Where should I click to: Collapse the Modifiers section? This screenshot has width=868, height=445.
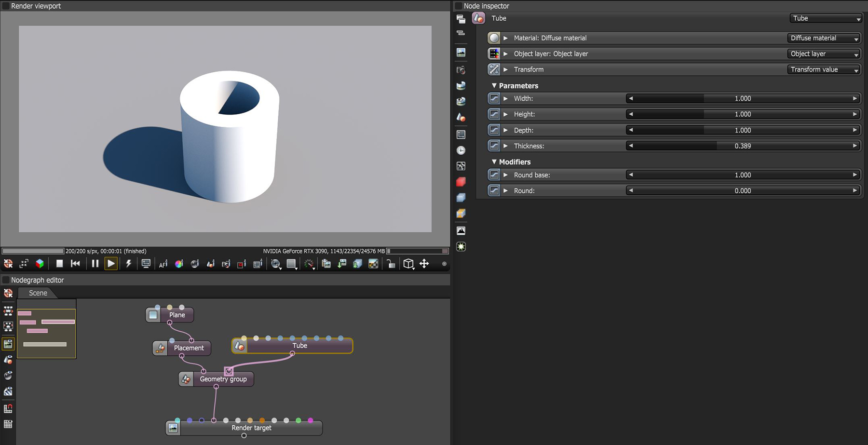tap(494, 162)
